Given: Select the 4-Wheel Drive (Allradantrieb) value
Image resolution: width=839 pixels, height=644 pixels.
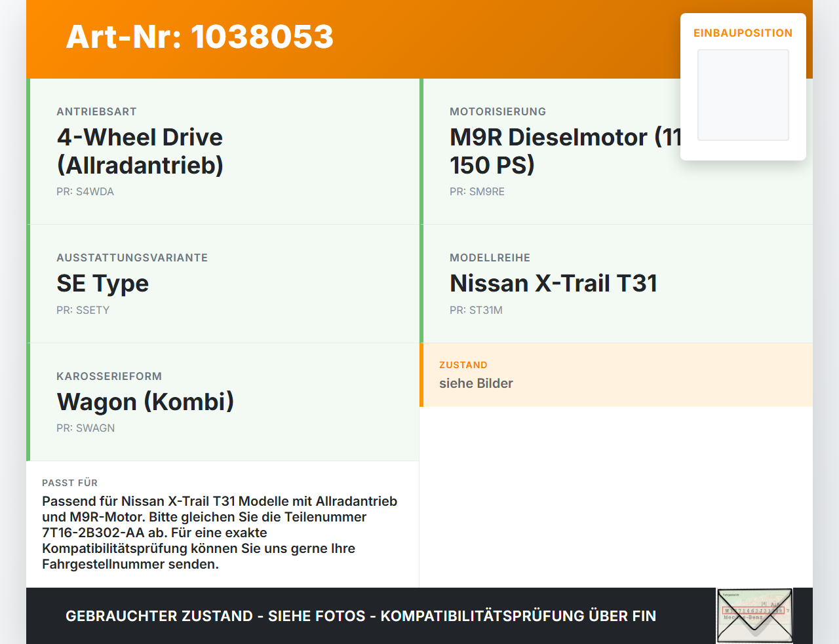Looking at the screenshot, I should pyautogui.click(x=140, y=151).
